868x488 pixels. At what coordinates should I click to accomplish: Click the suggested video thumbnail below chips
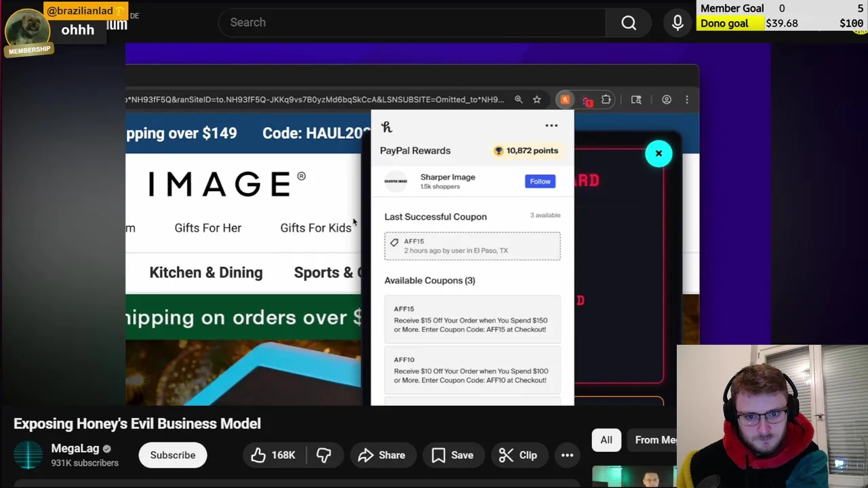click(x=635, y=476)
